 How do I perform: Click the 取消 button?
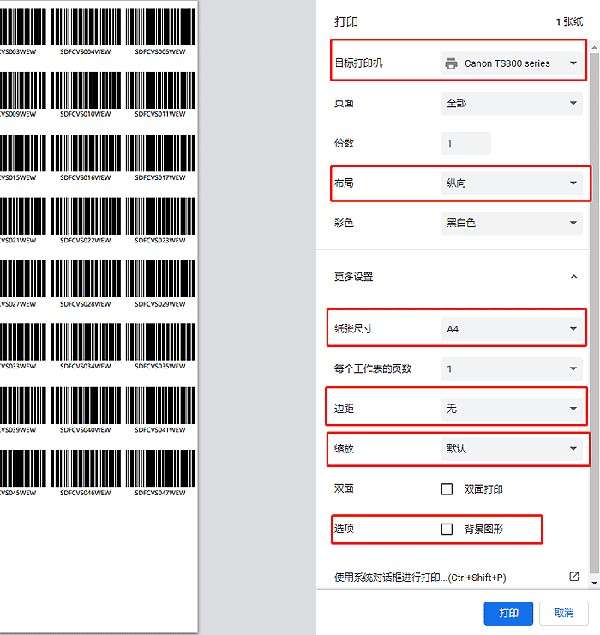tap(564, 613)
